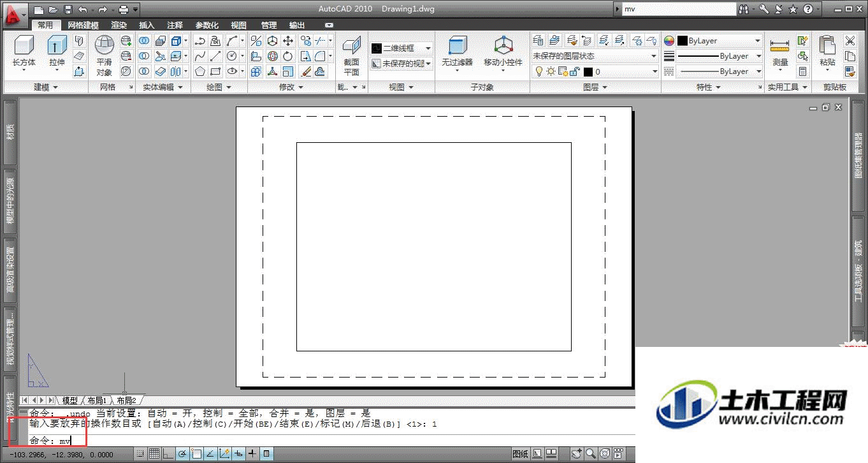Viewport: 868px width, 463px height.
Task: Click the Undo arrow icon
Action: (82, 10)
